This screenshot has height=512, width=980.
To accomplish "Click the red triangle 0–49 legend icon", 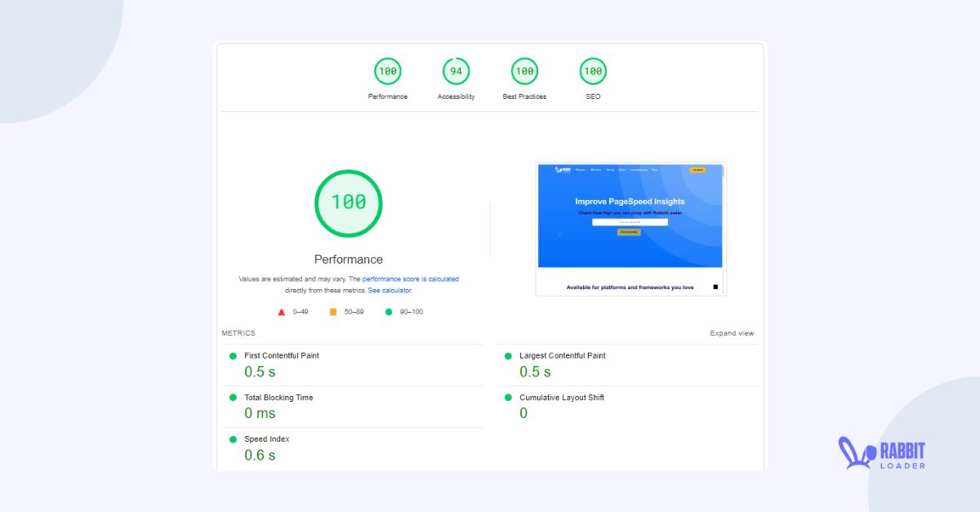I will [282, 312].
